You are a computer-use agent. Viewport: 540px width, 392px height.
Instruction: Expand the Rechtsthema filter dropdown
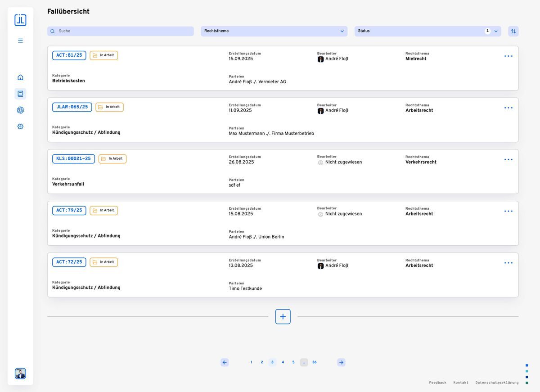274,31
